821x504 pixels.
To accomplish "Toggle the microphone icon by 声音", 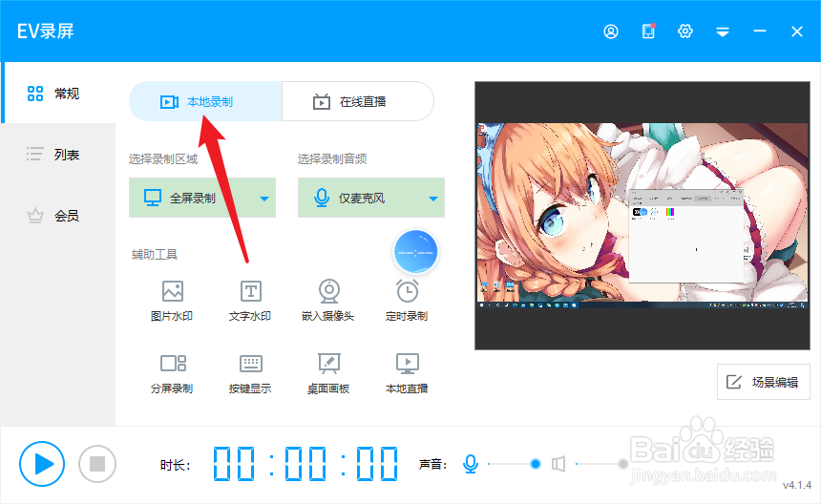I will [471, 464].
